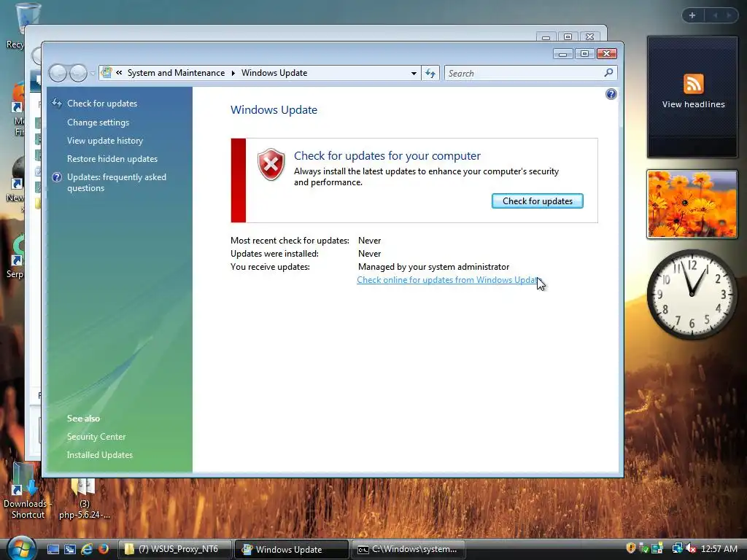Click the Windows Update page heading
Screen dimensions: 747x560
pyautogui.click(x=274, y=110)
